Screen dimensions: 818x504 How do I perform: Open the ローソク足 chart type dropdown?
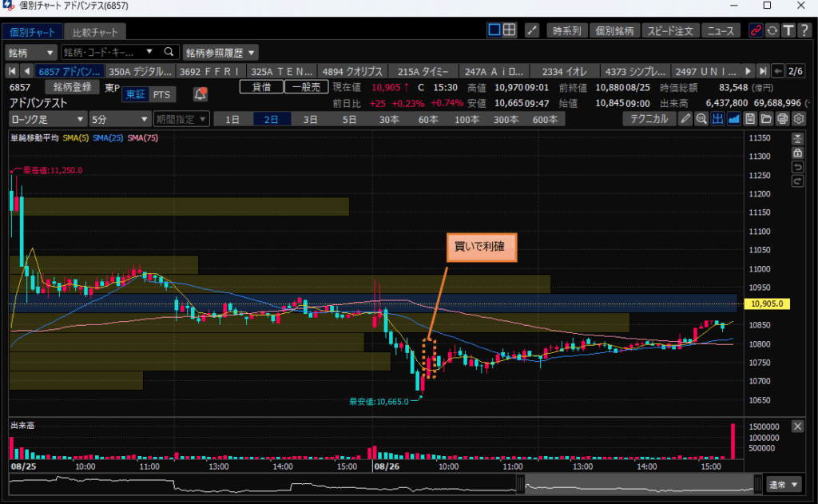pos(48,119)
